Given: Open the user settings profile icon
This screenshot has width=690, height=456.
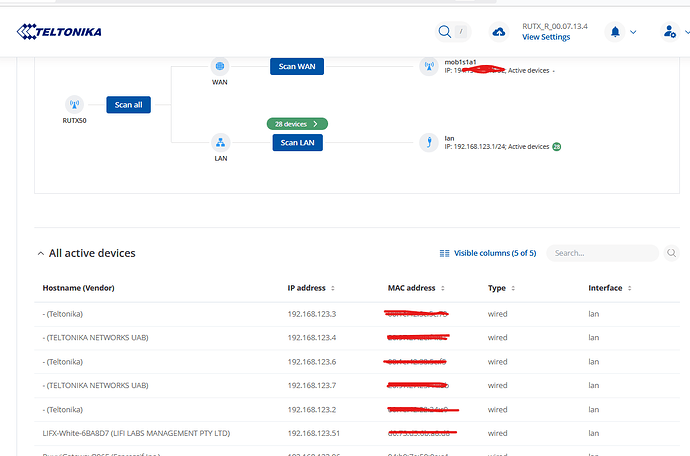Looking at the screenshot, I should [670, 32].
